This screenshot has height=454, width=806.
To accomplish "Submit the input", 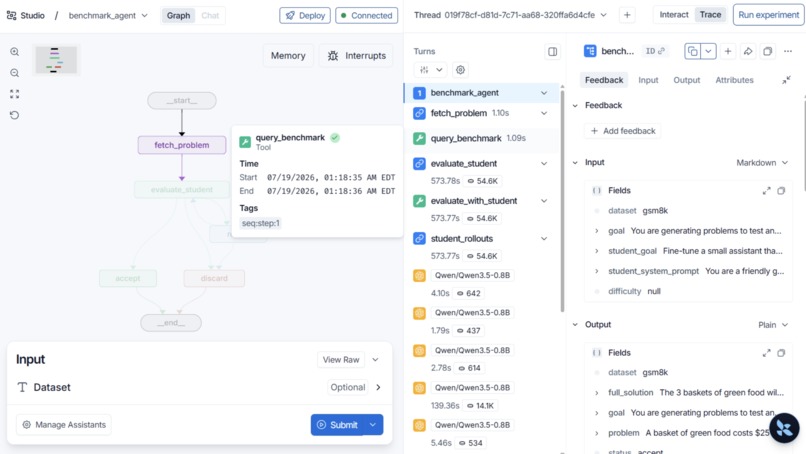I will (337, 425).
